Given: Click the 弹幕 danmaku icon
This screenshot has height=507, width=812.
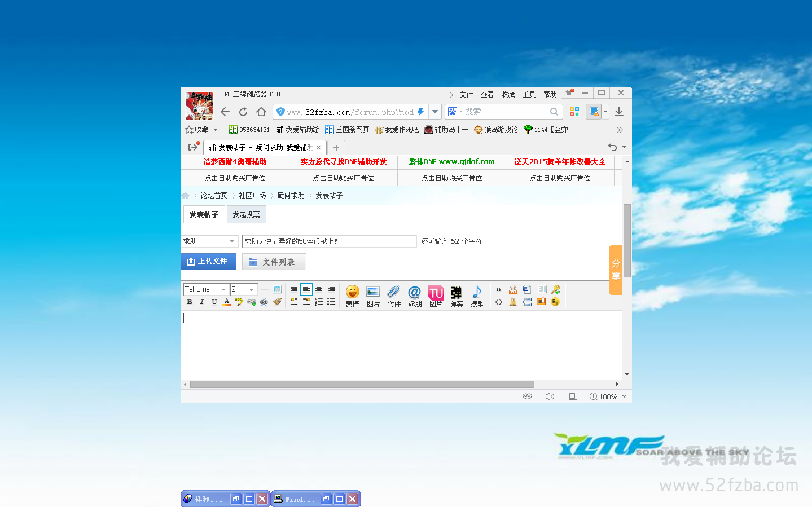Looking at the screenshot, I should click(457, 296).
